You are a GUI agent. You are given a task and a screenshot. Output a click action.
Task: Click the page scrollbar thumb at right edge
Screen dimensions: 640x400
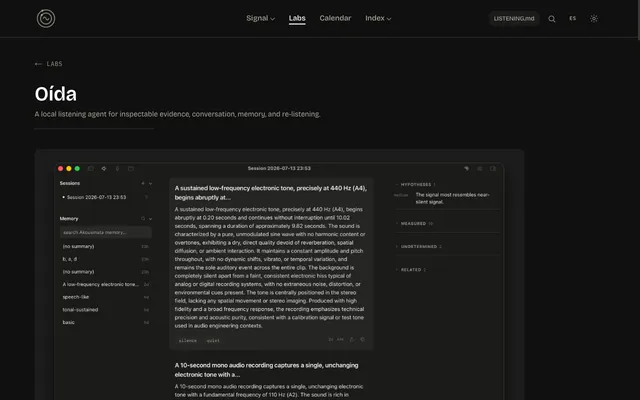tap(638, 20)
